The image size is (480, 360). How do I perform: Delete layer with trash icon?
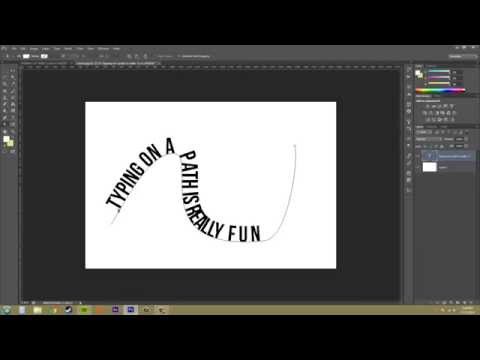click(471, 302)
